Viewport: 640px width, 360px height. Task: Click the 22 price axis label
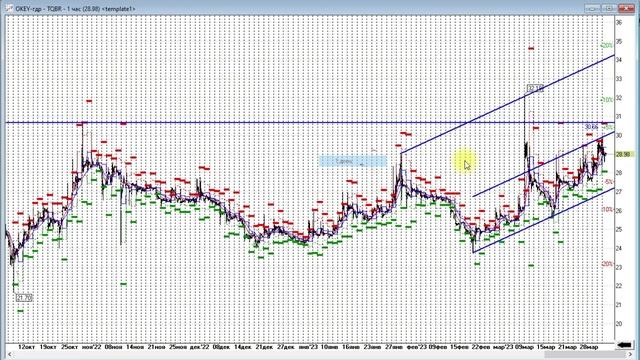pyautogui.click(x=619, y=286)
